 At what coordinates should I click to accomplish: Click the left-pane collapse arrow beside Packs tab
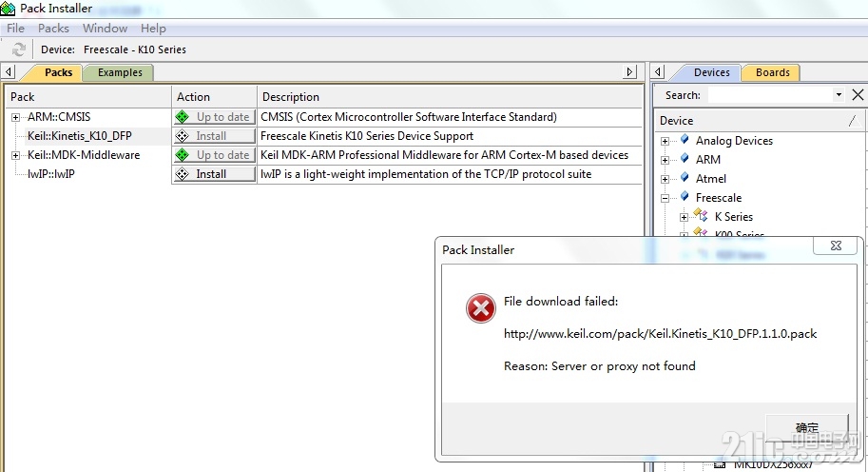tap(9, 72)
